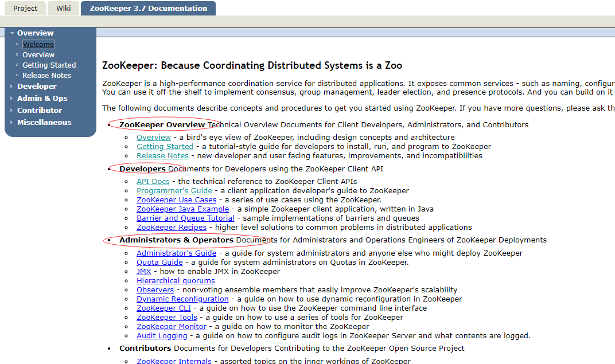Image resolution: width=615 pixels, height=364 pixels.
Task: Open the Welcome sidebar item
Action: 38,45
